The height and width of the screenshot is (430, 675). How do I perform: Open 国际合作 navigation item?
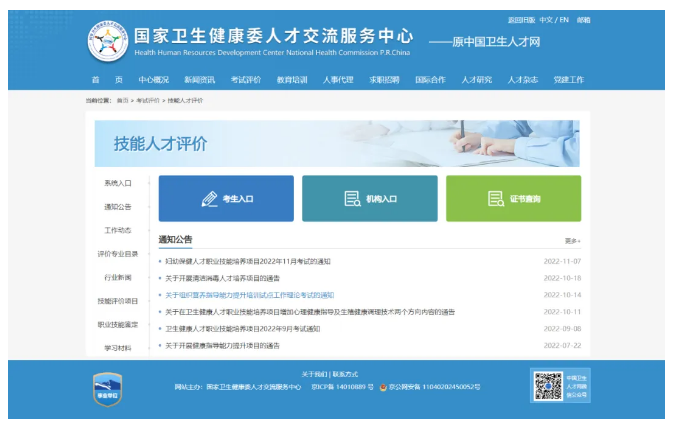click(430, 80)
